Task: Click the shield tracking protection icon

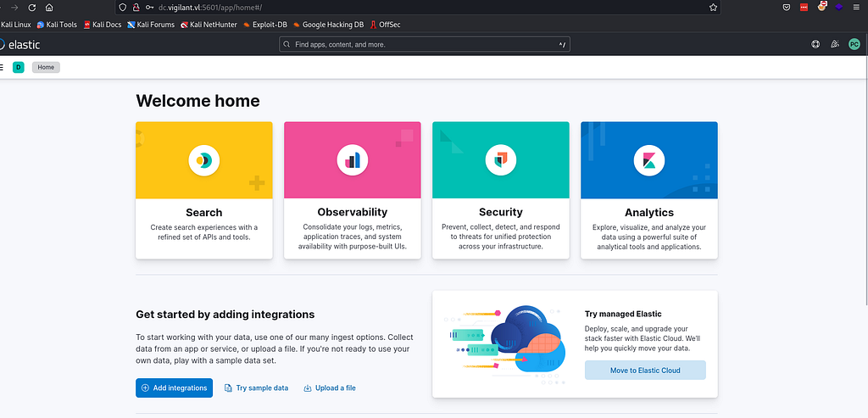Action: coord(123,7)
